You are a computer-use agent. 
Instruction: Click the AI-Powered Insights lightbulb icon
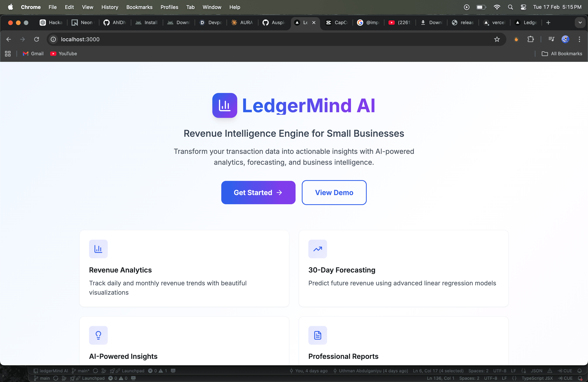[98, 335]
